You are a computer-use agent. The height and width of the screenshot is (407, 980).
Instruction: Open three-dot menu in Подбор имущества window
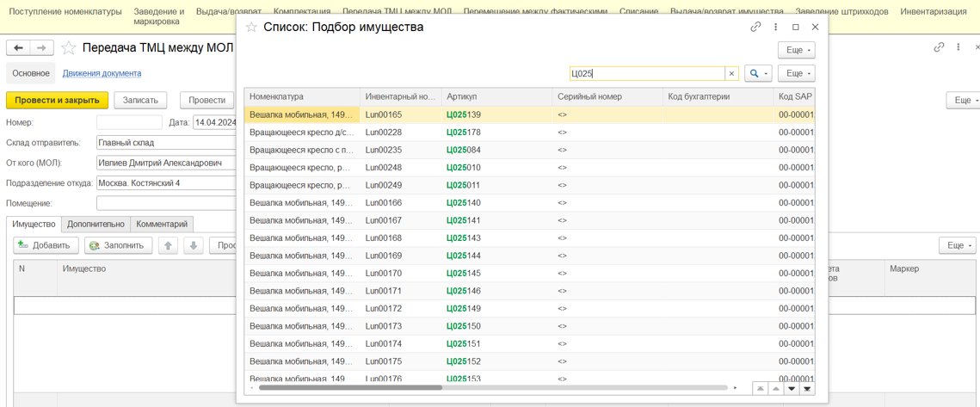[x=775, y=27]
